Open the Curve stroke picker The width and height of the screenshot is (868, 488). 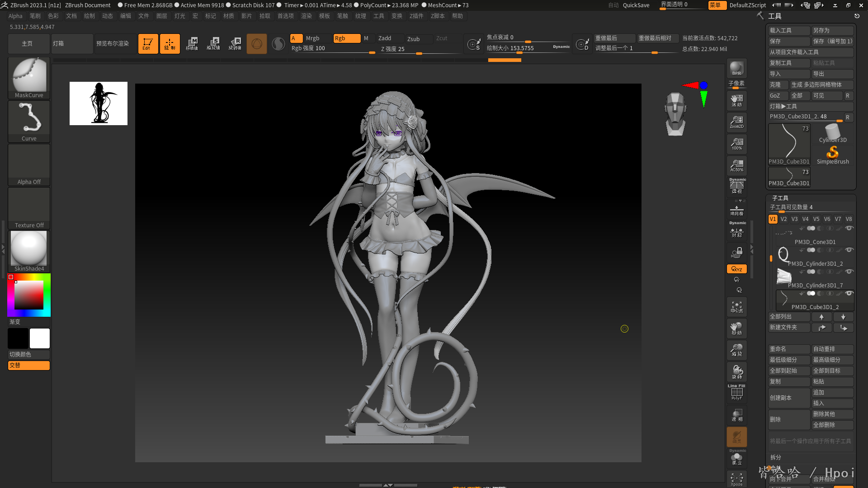point(29,121)
